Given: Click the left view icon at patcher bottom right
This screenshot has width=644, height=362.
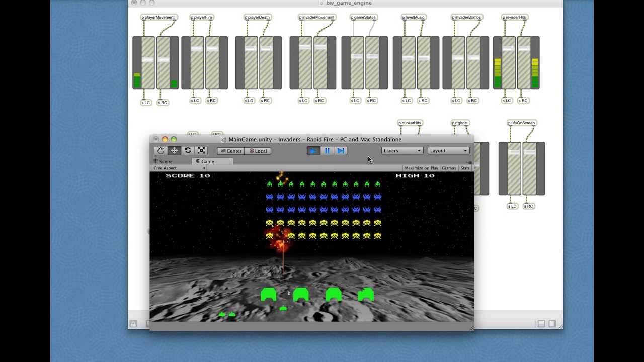Looking at the screenshot, I should (541, 324).
